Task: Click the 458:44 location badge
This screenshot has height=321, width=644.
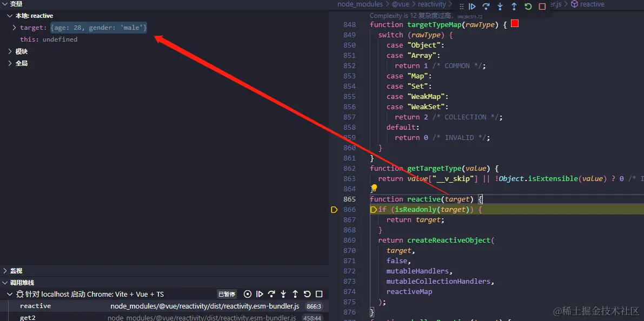Action: coord(312,318)
